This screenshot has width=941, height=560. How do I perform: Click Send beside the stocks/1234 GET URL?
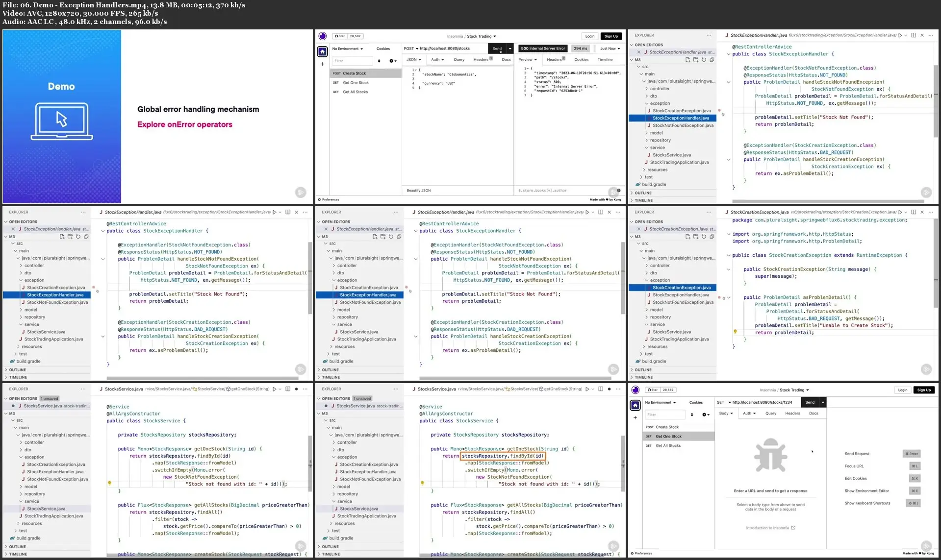tap(810, 402)
